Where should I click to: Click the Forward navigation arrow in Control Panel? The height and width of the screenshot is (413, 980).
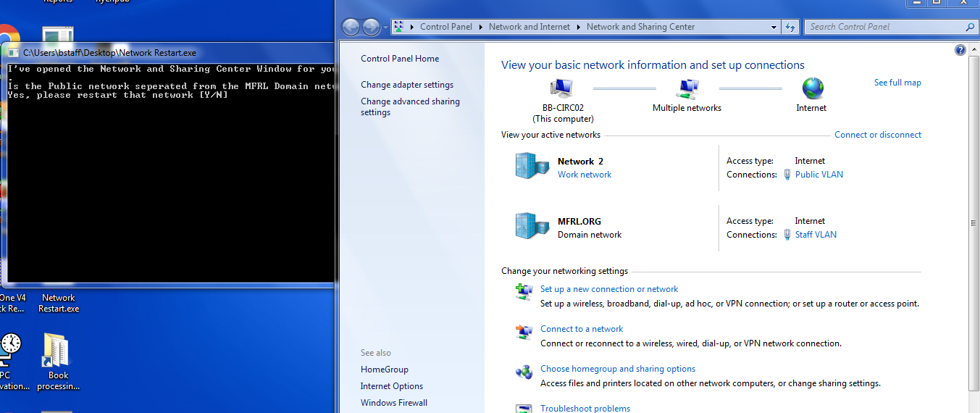[x=371, y=27]
